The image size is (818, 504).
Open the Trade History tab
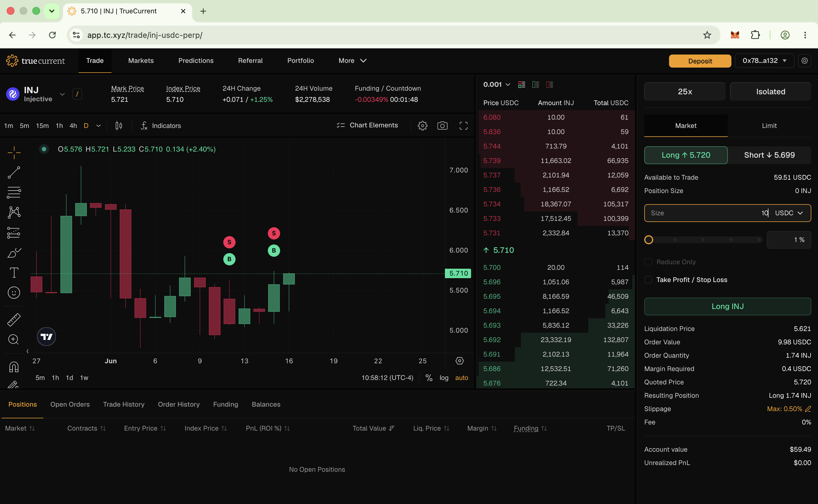pos(124,404)
